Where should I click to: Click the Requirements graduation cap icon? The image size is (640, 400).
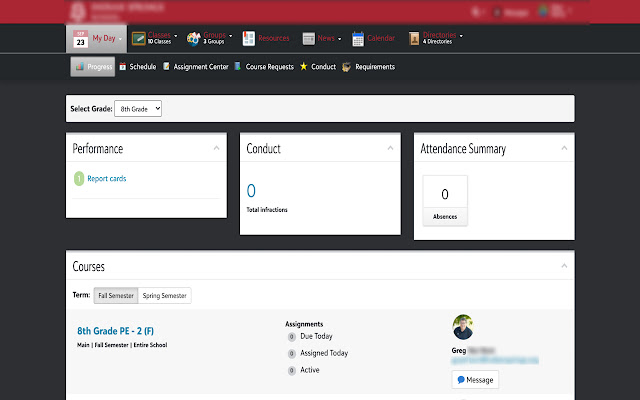(x=346, y=67)
